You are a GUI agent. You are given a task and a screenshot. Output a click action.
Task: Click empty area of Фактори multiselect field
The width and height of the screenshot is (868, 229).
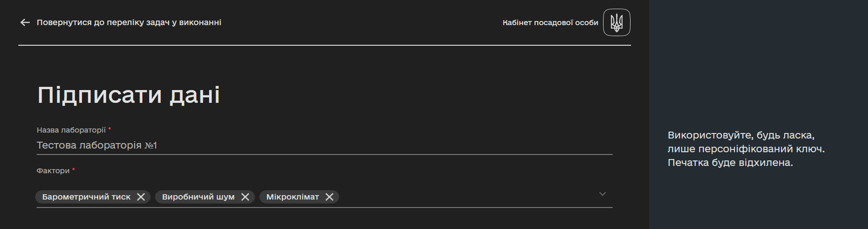click(x=467, y=197)
